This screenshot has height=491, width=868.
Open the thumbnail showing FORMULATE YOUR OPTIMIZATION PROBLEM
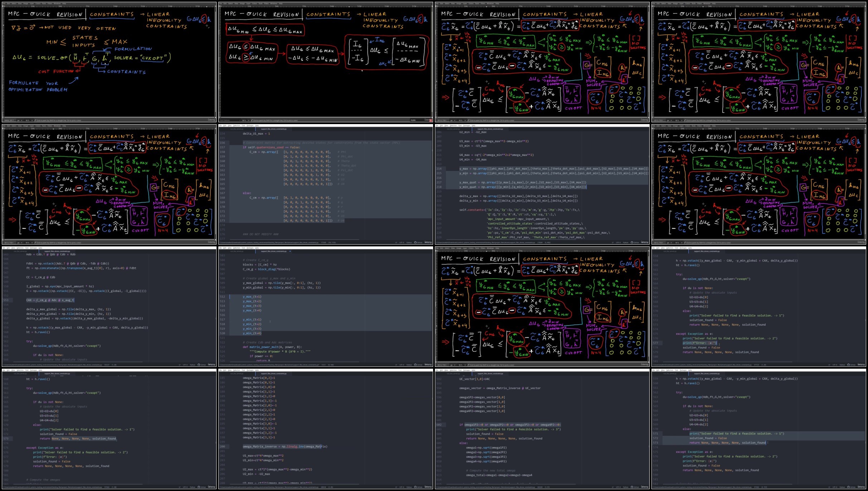[x=110, y=62]
